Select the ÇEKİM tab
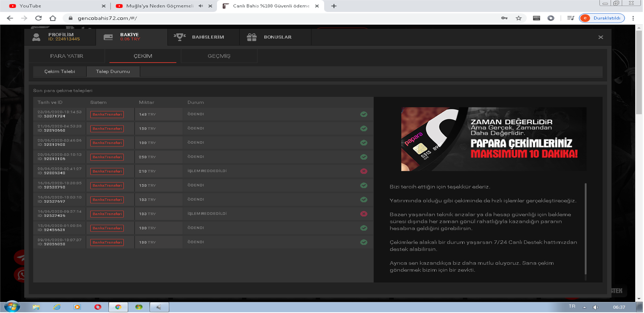Screen dimensions: 644x313 (x=143, y=56)
